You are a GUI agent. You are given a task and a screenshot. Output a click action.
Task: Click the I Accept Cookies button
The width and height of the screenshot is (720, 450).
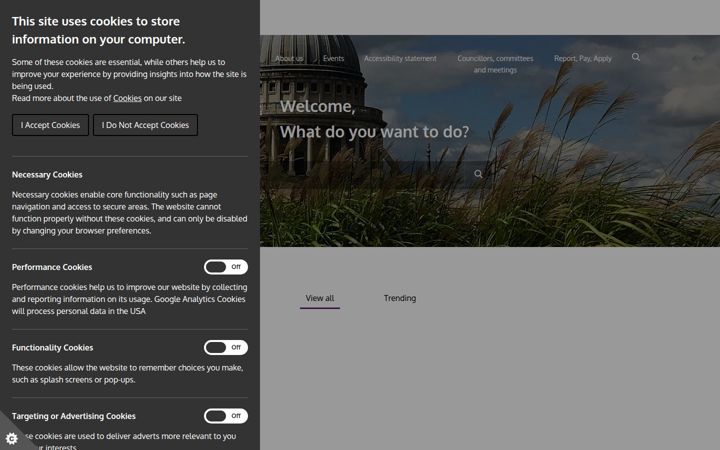50,125
